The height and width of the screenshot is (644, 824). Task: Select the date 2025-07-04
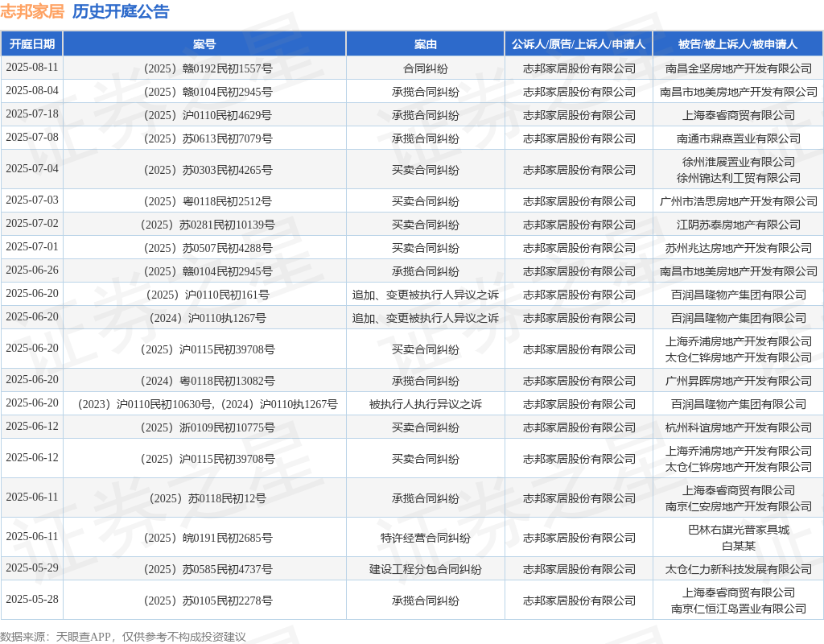pyautogui.click(x=32, y=169)
